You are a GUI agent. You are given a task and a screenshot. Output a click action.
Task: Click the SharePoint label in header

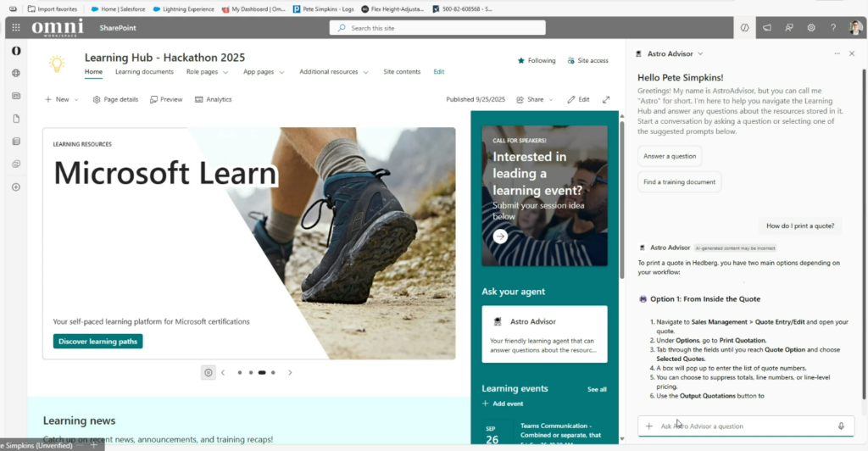tap(117, 28)
